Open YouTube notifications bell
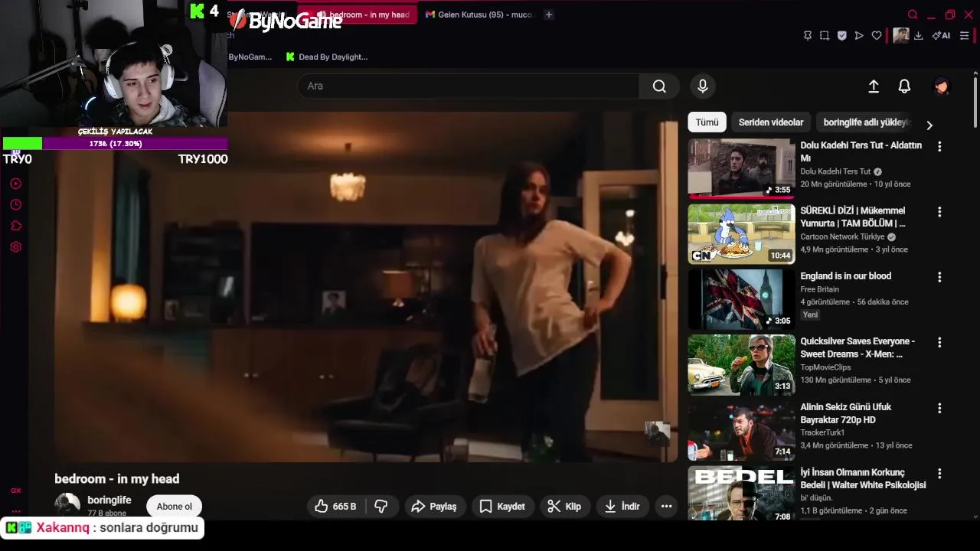This screenshot has width=980, height=551. (904, 86)
